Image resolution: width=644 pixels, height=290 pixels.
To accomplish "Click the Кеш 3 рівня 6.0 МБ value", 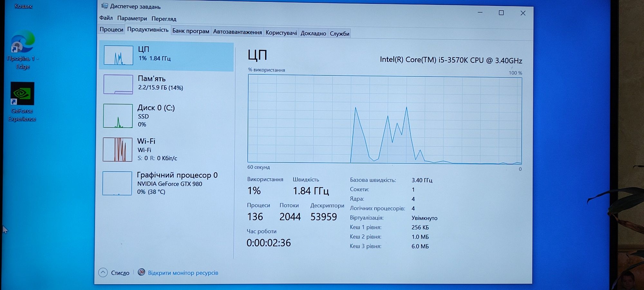I will (420, 246).
